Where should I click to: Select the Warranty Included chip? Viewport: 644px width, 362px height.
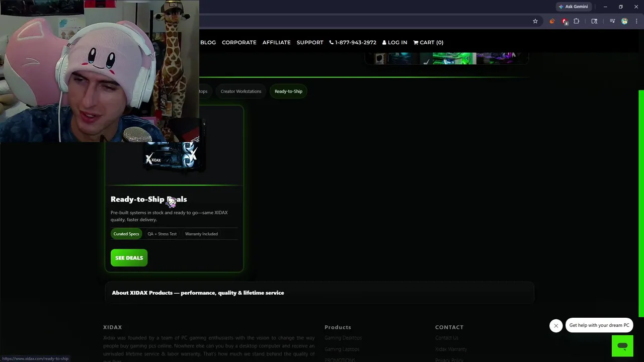pos(201,234)
